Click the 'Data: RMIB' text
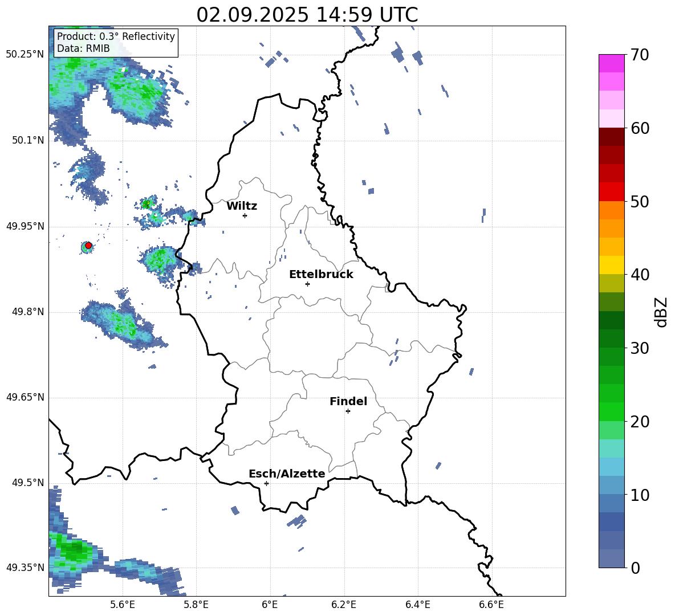 click(x=83, y=48)
